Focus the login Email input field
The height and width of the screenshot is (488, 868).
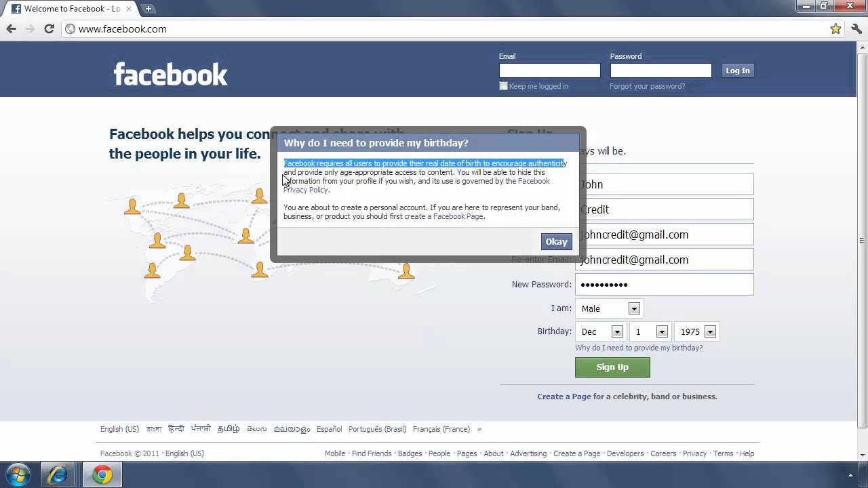click(549, 70)
